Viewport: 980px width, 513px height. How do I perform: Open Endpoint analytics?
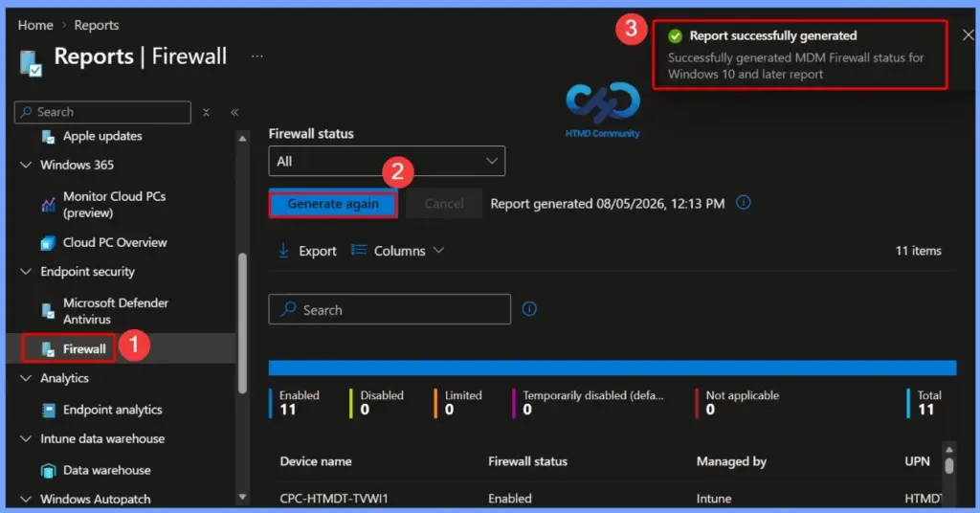pyautogui.click(x=113, y=410)
